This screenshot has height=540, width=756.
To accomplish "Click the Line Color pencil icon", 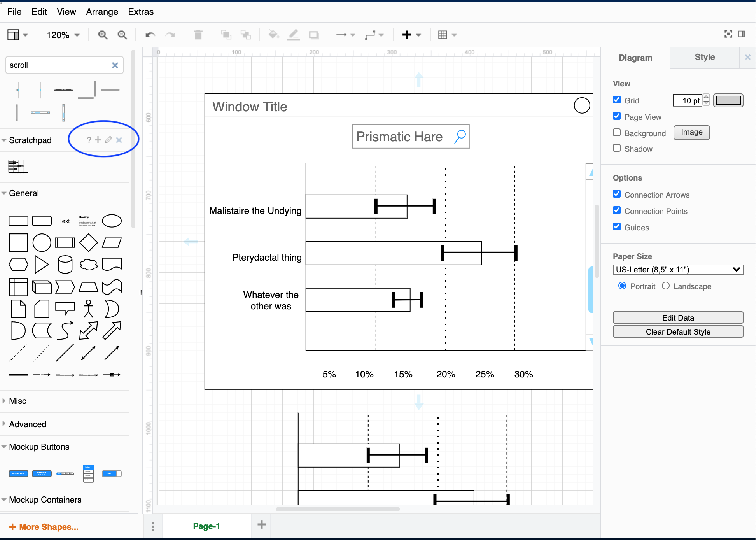I will click(x=294, y=35).
